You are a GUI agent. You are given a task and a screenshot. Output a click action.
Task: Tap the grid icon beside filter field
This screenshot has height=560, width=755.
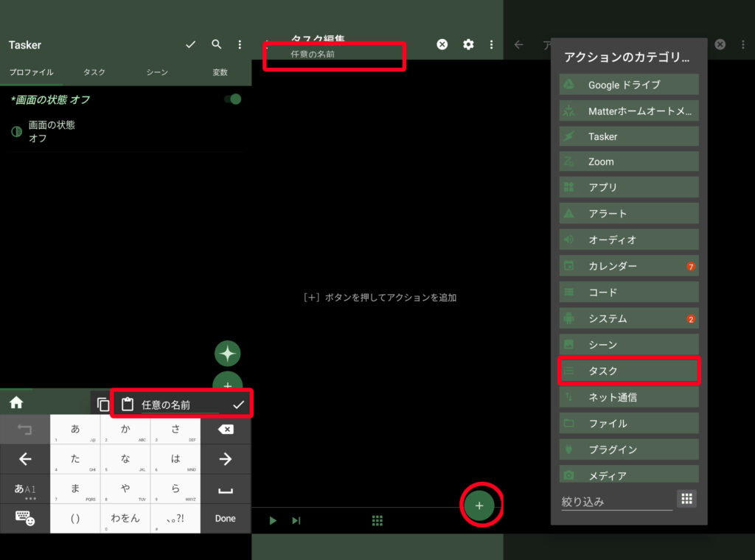(686, 499)
